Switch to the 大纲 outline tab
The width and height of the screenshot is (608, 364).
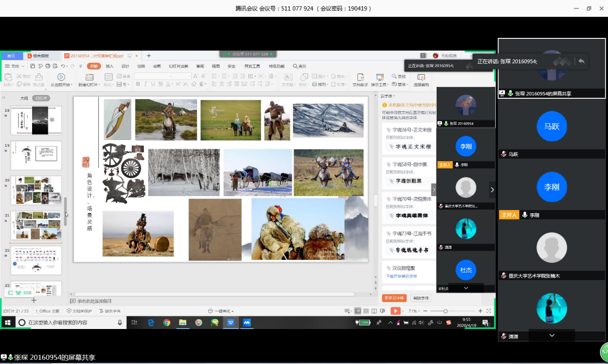tap(24, 98)
